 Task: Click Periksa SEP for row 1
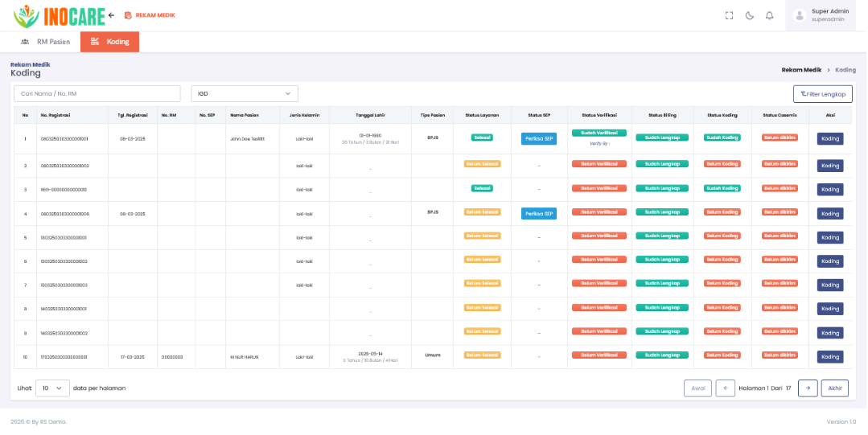tap(539, 139)
